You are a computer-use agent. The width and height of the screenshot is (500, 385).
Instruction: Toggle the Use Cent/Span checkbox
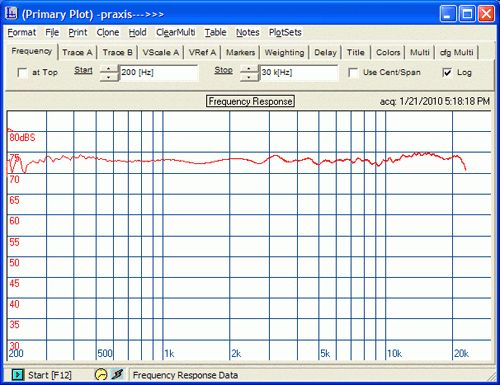353,73
